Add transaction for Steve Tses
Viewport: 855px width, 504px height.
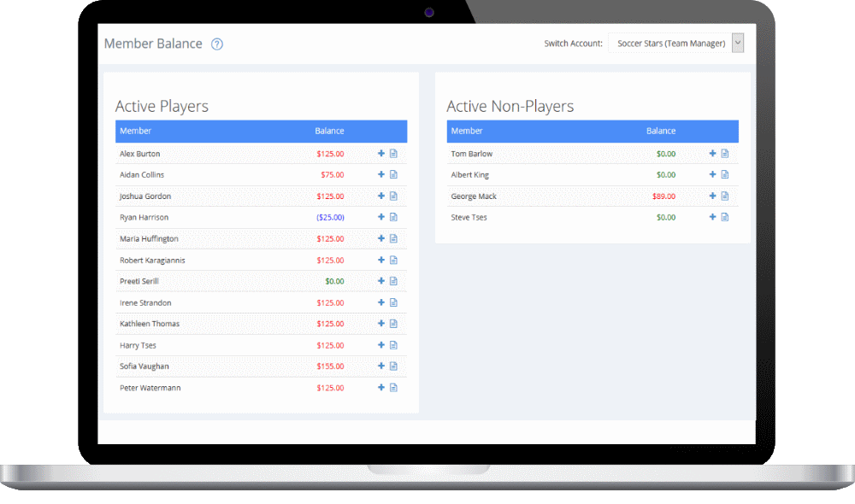(x=713, y=217)
